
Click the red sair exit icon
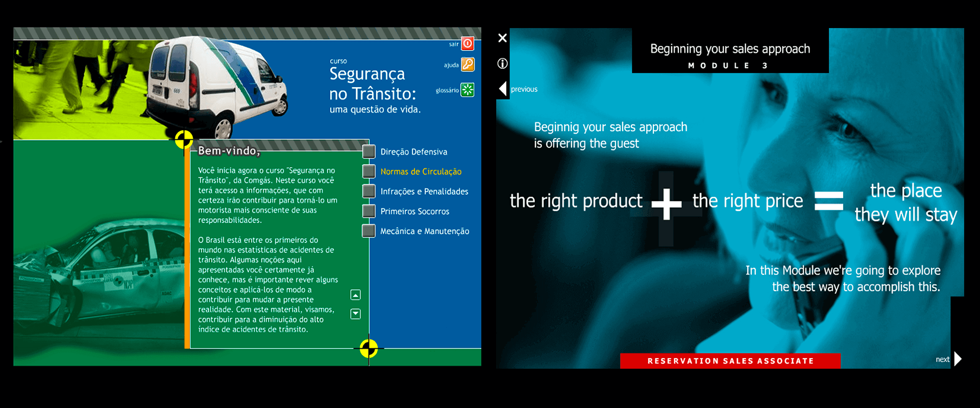(468, 44)
